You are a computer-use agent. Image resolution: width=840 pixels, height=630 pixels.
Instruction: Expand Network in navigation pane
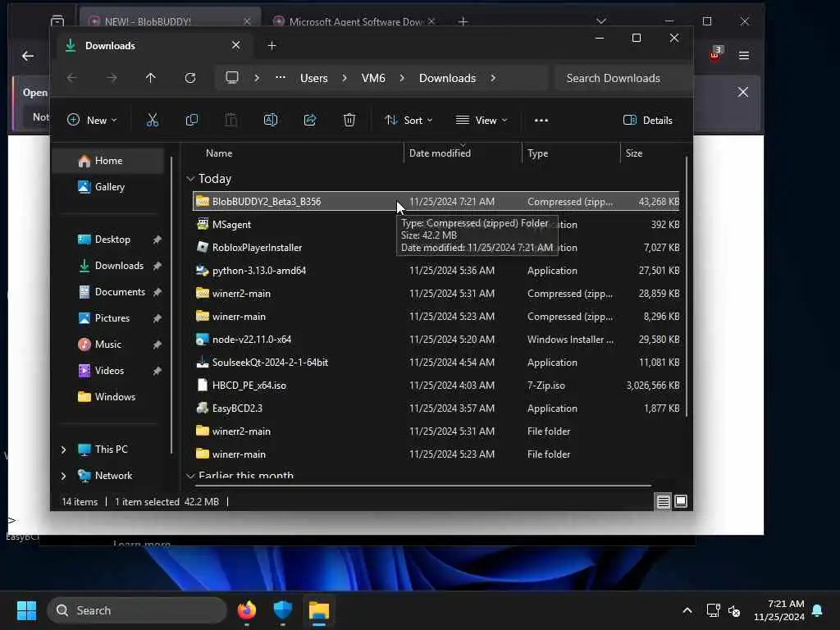(x=63, y=476)
